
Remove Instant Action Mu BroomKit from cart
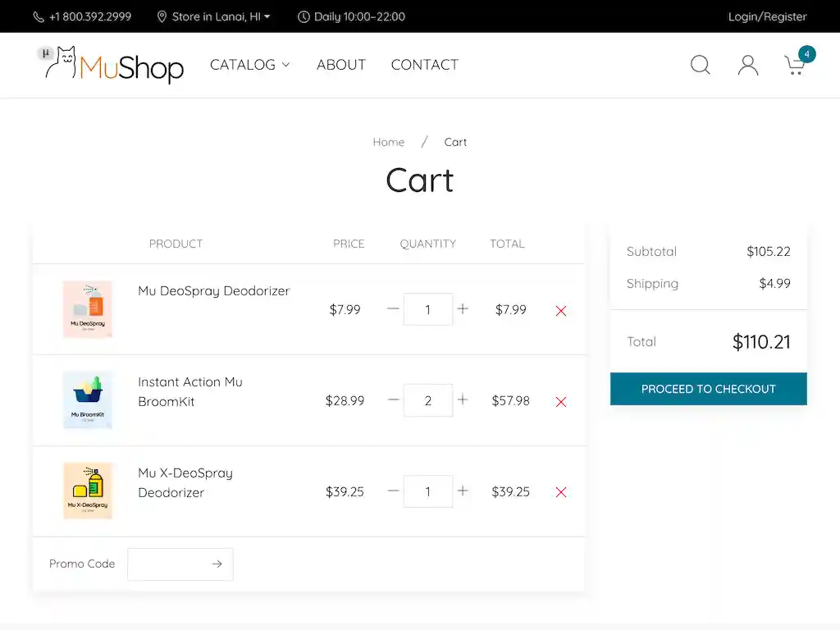pos(560,402)
